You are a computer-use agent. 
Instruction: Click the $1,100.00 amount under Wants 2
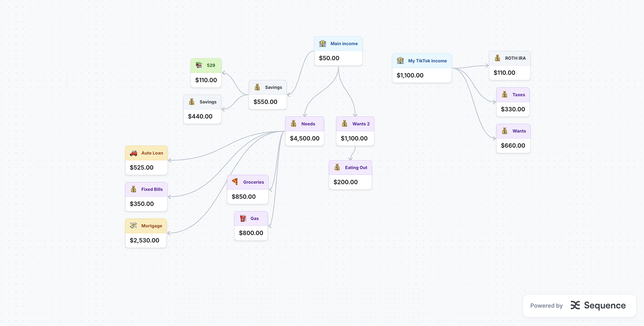pos(354,138)
